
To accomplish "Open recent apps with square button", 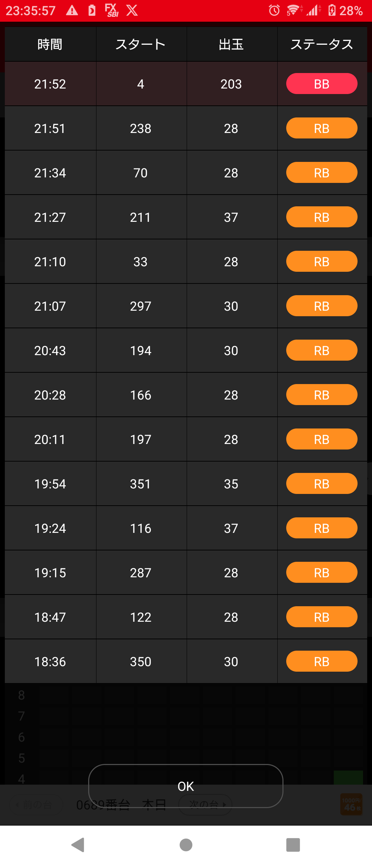I will point(293,845).
